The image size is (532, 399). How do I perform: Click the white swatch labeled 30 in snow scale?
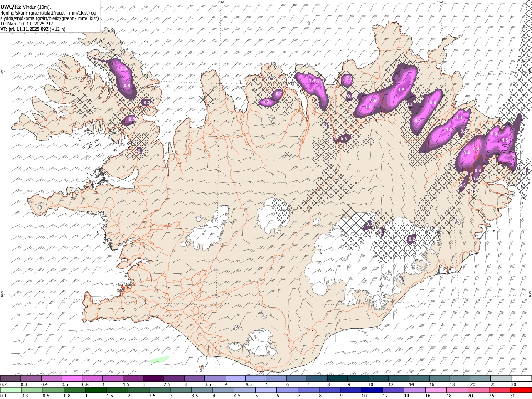(520, 378)
